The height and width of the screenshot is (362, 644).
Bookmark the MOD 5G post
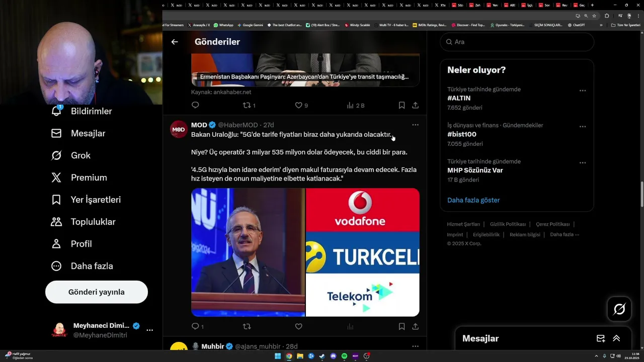401,326
